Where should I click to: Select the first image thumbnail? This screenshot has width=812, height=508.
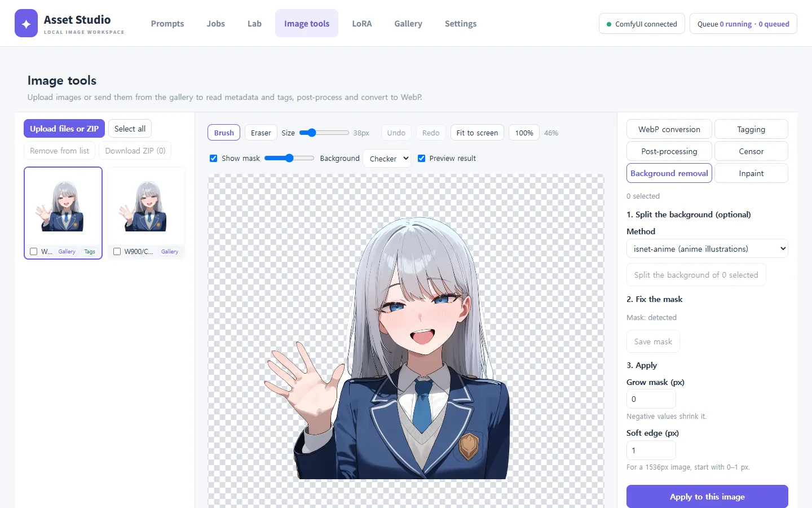(63, 207)
